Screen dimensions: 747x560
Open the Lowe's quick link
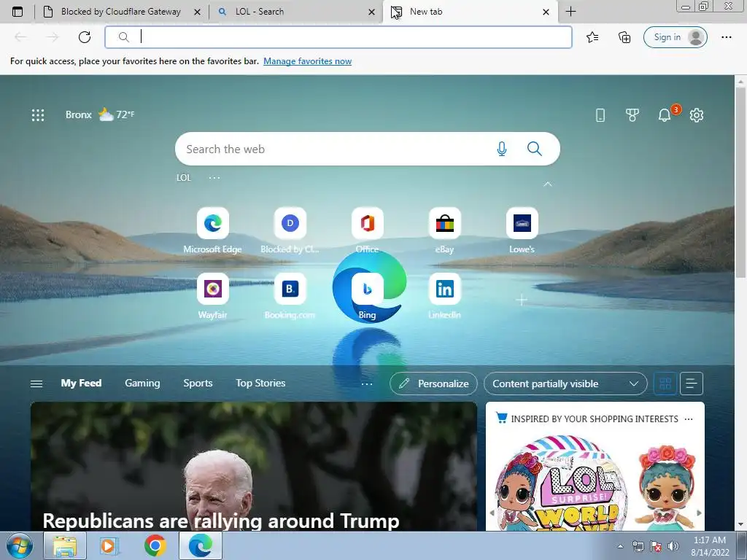pos(522,230)
